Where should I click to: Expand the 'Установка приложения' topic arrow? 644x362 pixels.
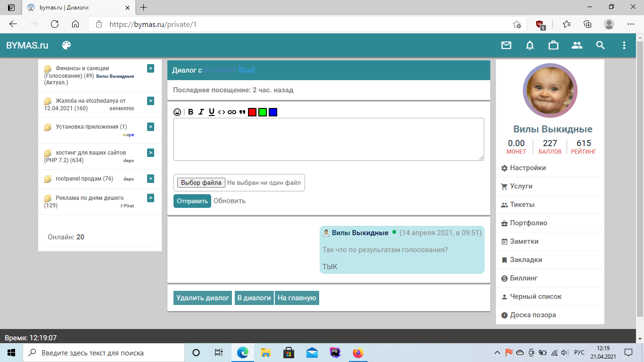(x=150, y=126)
